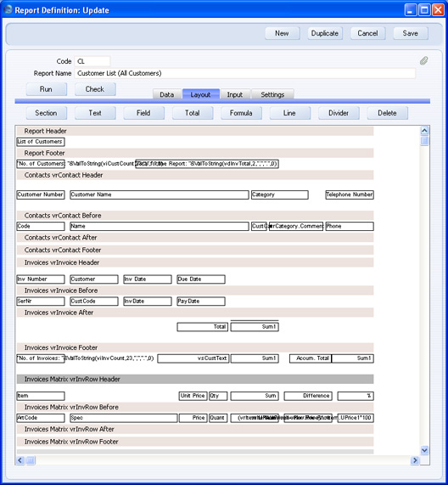The image size is (448, 485).
Task: Select the 'Name' field box
Action: [x=160, y=226]
